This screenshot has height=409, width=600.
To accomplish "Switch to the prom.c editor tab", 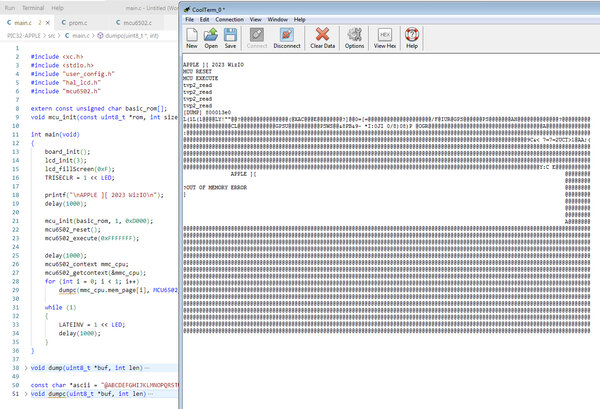I will coord(78,23).
